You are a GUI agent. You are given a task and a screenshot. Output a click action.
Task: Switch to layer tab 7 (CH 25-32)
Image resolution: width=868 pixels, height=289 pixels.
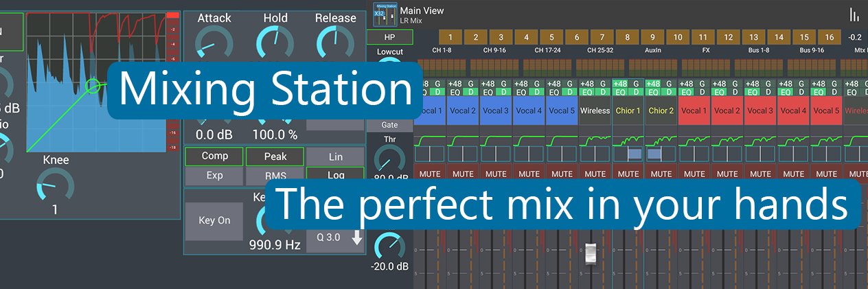pos(602,37)
